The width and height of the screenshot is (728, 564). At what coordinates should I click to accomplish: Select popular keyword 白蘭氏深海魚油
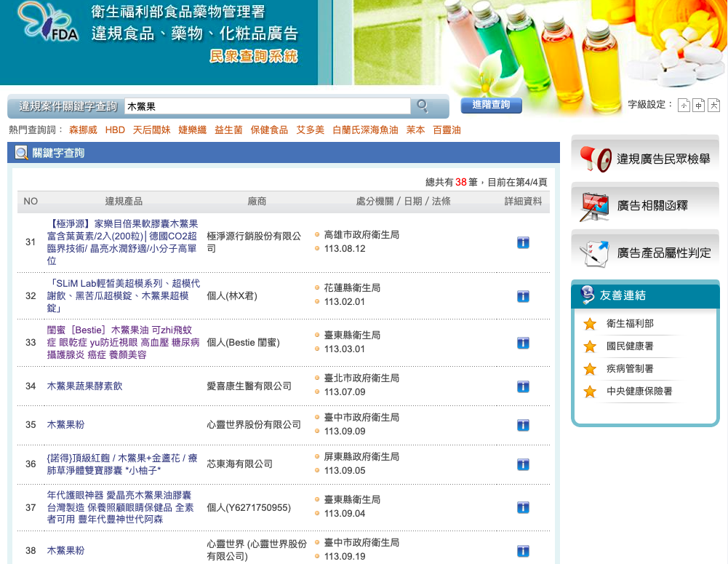(x=365, y=130)
